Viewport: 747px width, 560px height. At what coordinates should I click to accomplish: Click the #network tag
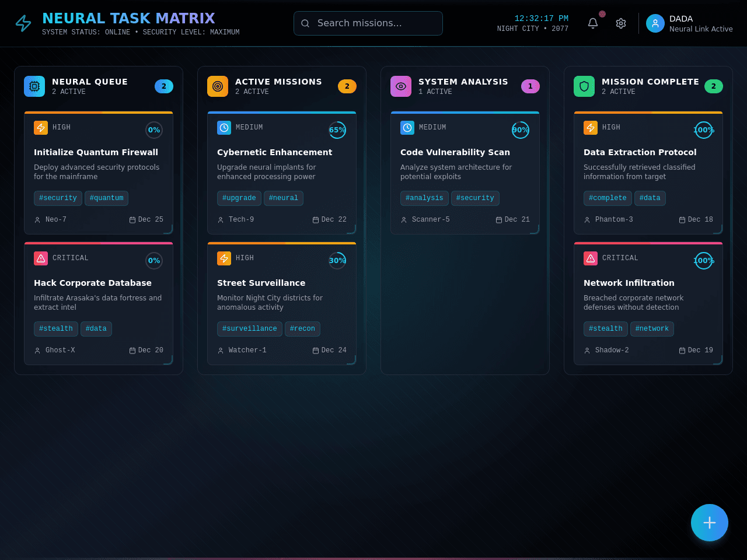[652, 329]
